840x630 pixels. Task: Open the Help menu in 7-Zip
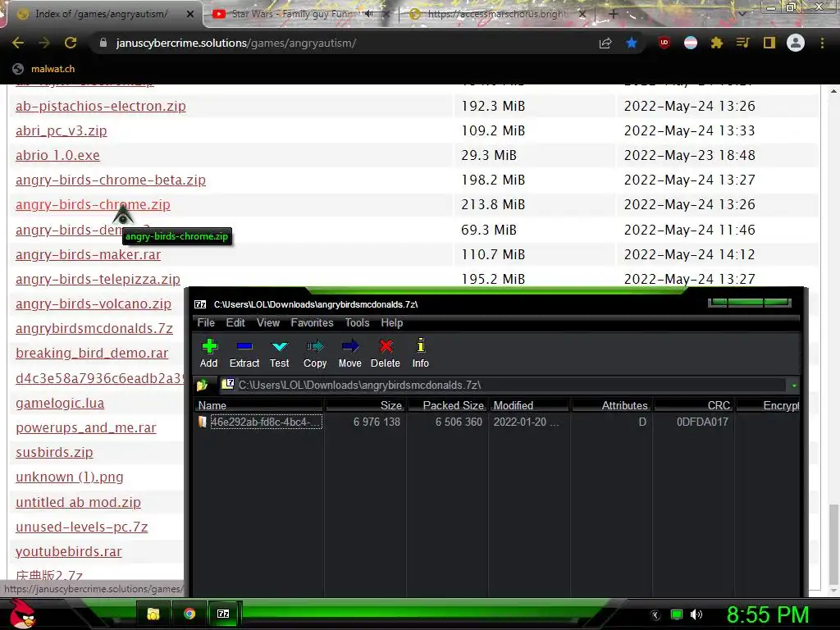[391, 322]
